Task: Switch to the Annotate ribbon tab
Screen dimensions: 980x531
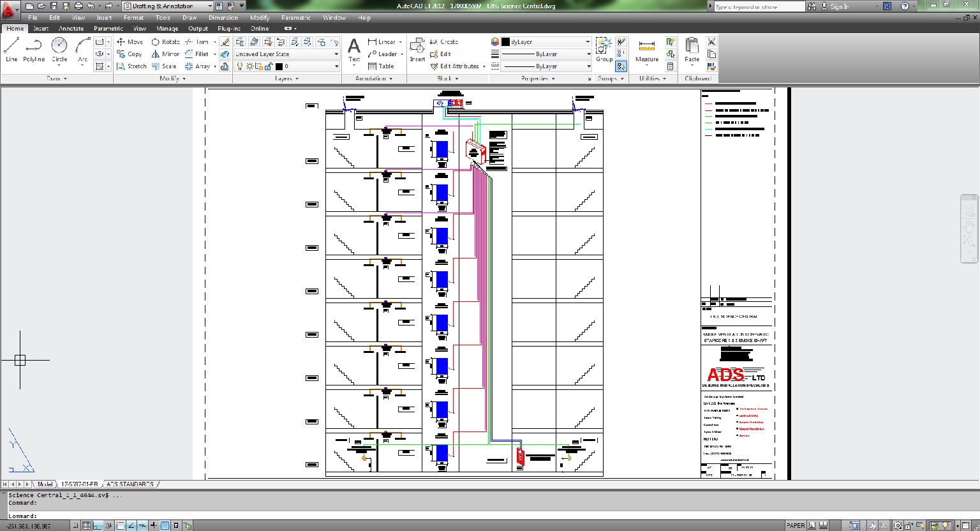Action: pyautogui.click(x=71, y=29)
